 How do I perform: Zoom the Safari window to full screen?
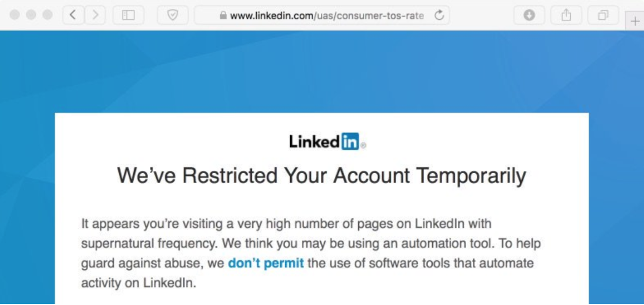click(47, 15)
